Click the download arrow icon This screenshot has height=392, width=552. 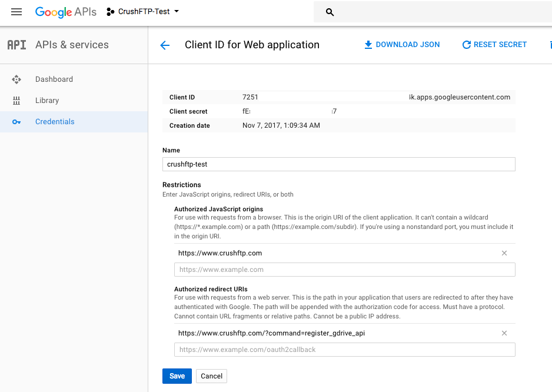368,45
